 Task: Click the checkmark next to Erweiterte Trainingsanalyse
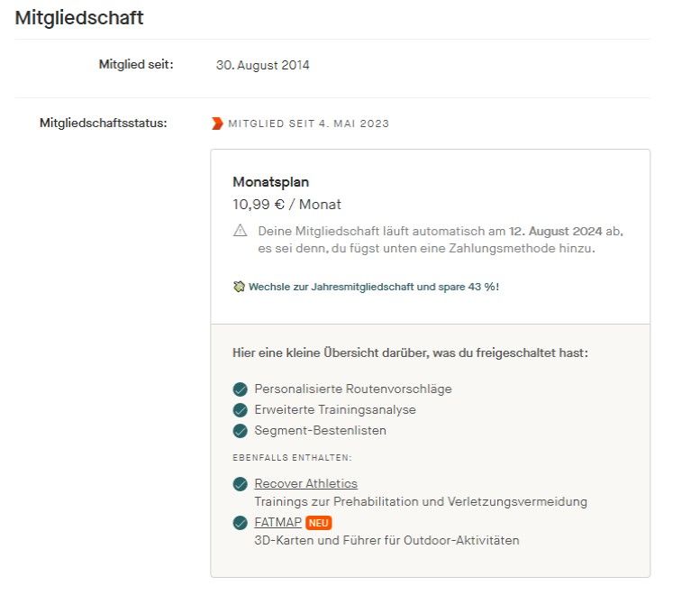coord(240,410)
